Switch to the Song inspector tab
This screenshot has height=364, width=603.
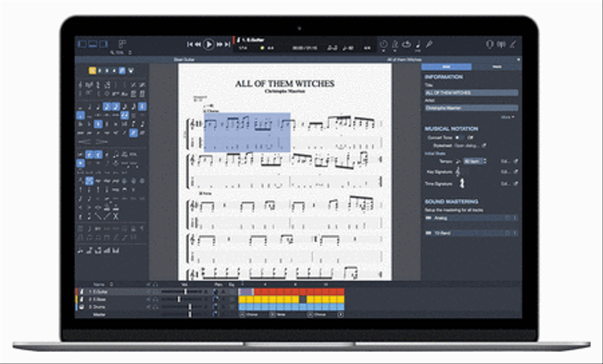(x=446, y=67)
